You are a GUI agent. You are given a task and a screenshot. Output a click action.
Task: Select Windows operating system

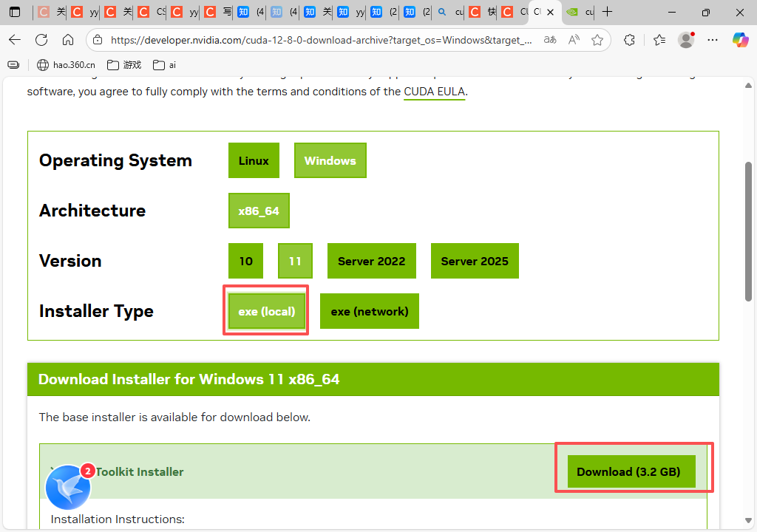click(330, 161)
